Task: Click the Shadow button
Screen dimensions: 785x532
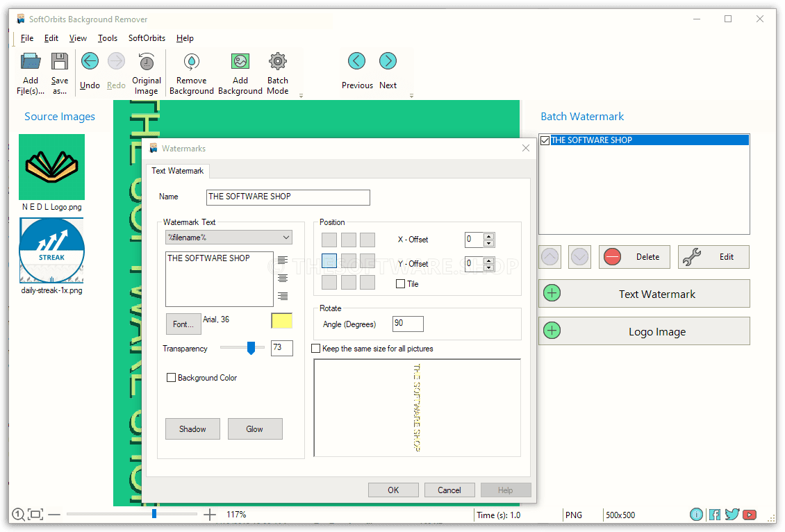Action: pyautogui.click(x=192, y=429)
